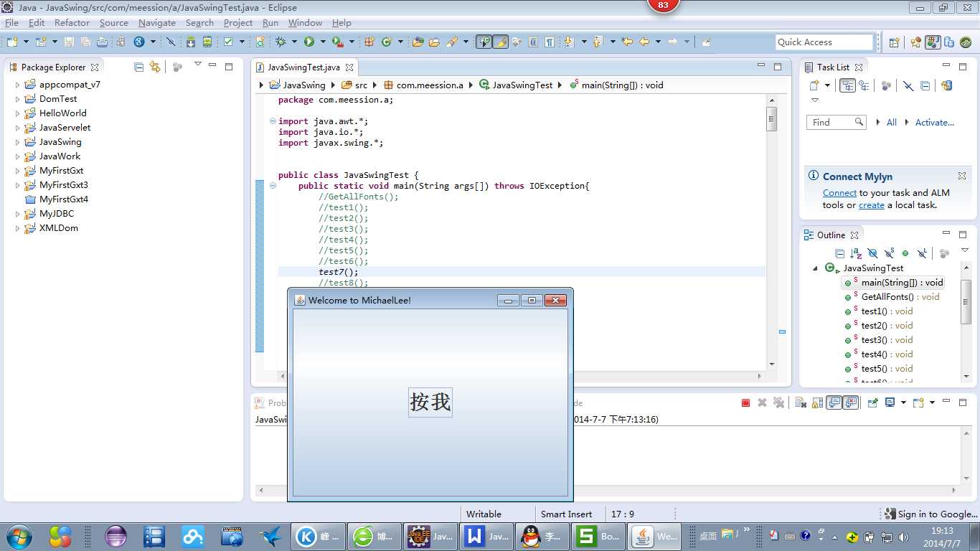Viewport: 980px width, 551px height.
Task: Click the New Java Class icon
Action: pos(387,42)
